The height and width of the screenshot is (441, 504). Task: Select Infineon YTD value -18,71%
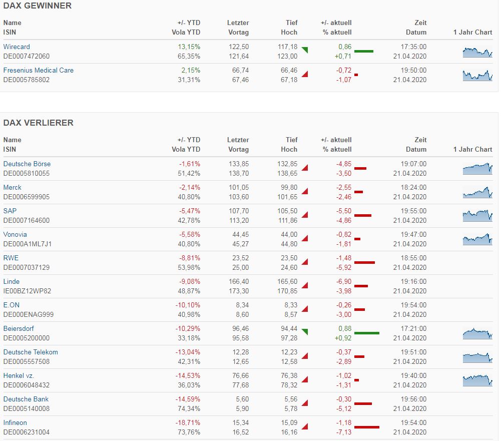[x=188, y=422]
